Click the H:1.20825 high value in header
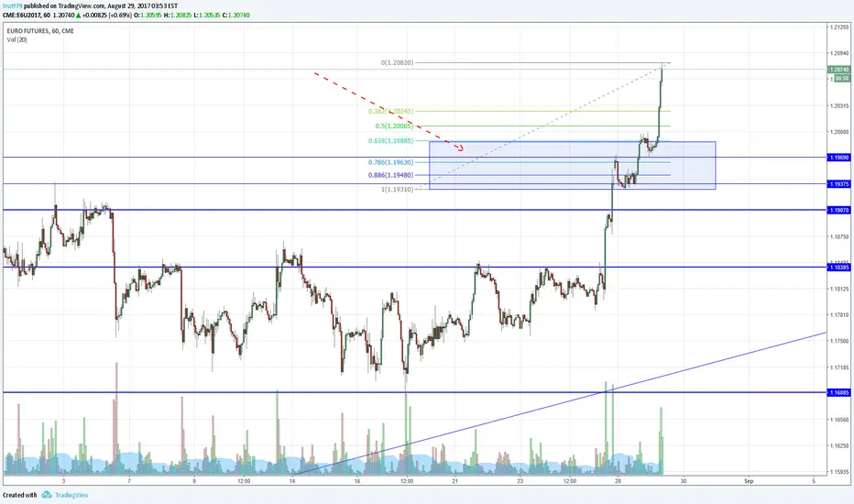This screenshot has height=504, width=854. pyautogui.click(x=178, y=16)
